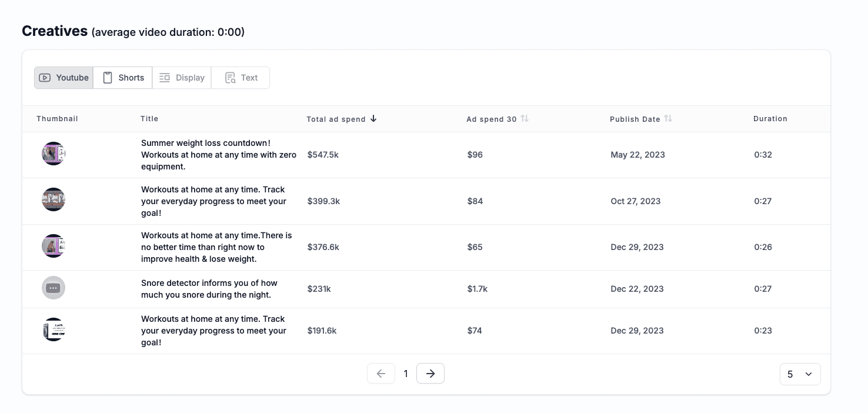Sort by Ad spend 30 using its arrows icon

pyautogui.click(x=525, y=119)
